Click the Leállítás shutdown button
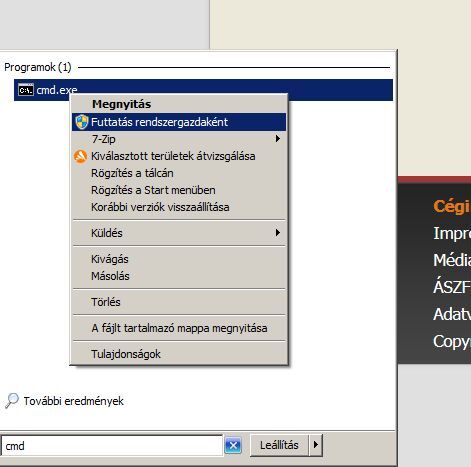Viewport: 471px width, 467px height. click(x=279, y=445)
